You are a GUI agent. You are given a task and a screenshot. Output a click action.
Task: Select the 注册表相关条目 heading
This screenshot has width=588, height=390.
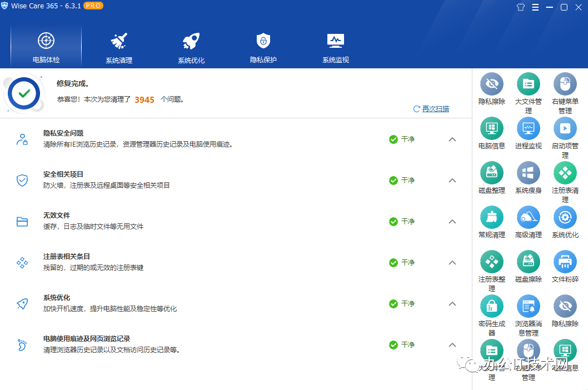point(67,257)
